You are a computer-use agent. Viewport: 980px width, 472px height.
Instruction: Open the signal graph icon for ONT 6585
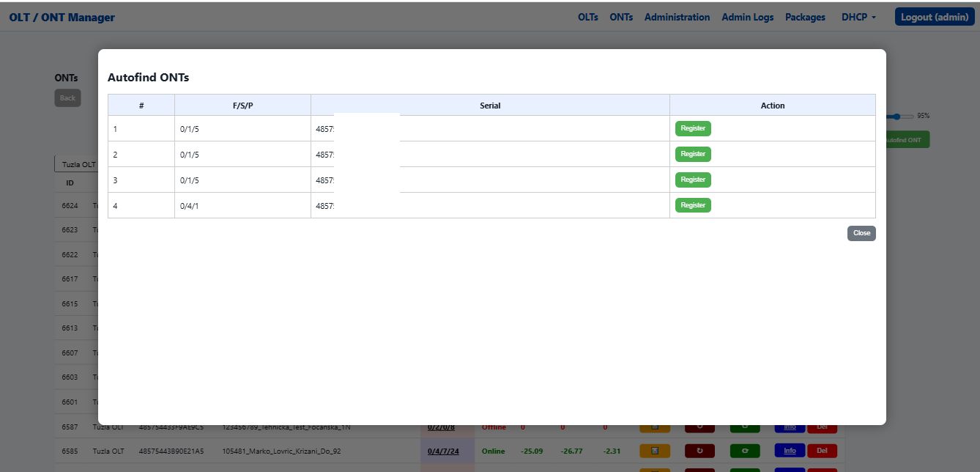pyautogui.click(x=654, y=451)
